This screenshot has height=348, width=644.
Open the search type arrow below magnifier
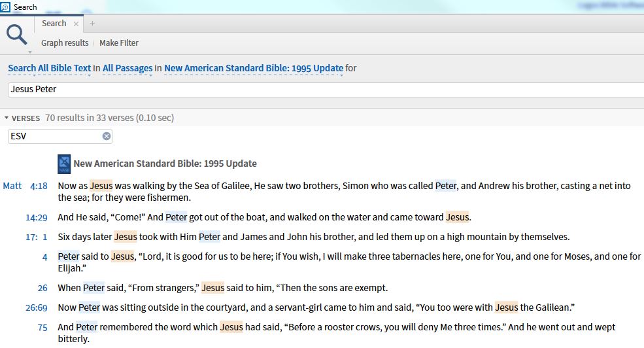click(29, 51)
